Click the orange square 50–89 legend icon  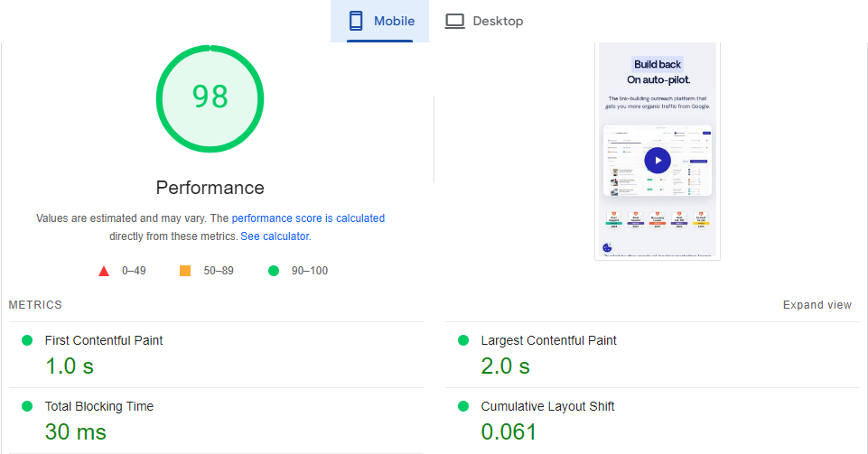coord(185,271)
